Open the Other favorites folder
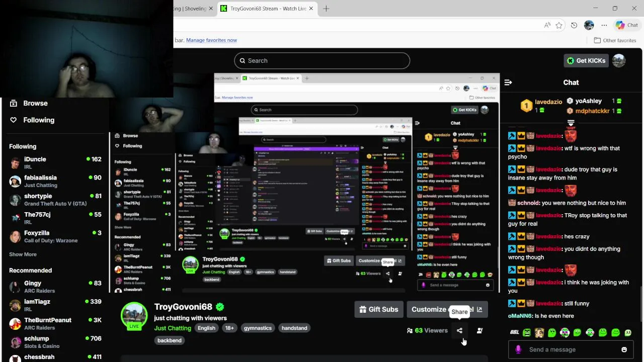The image size is (644, 362). (x=615, y=40)
